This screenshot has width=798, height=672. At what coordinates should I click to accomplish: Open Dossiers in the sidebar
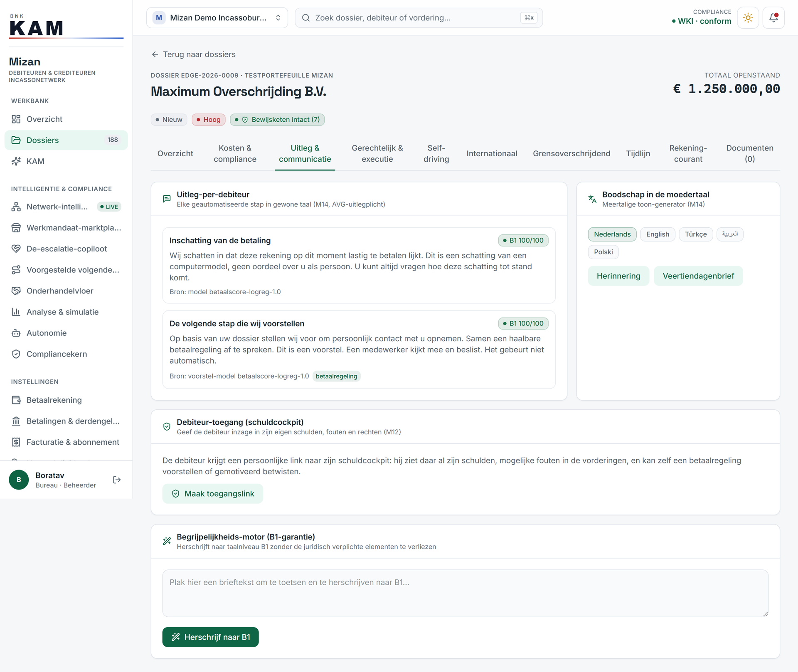(66, 140)
